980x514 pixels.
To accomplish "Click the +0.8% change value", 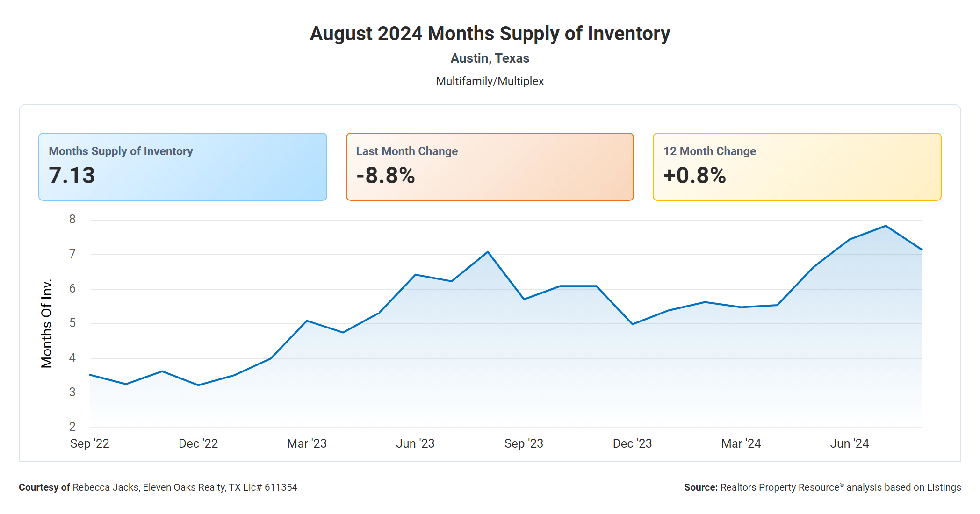I will (694, 176).
